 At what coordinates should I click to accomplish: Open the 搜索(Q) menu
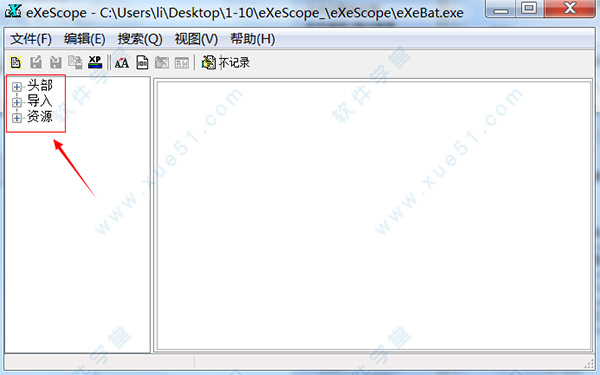(x=140, y=39)
